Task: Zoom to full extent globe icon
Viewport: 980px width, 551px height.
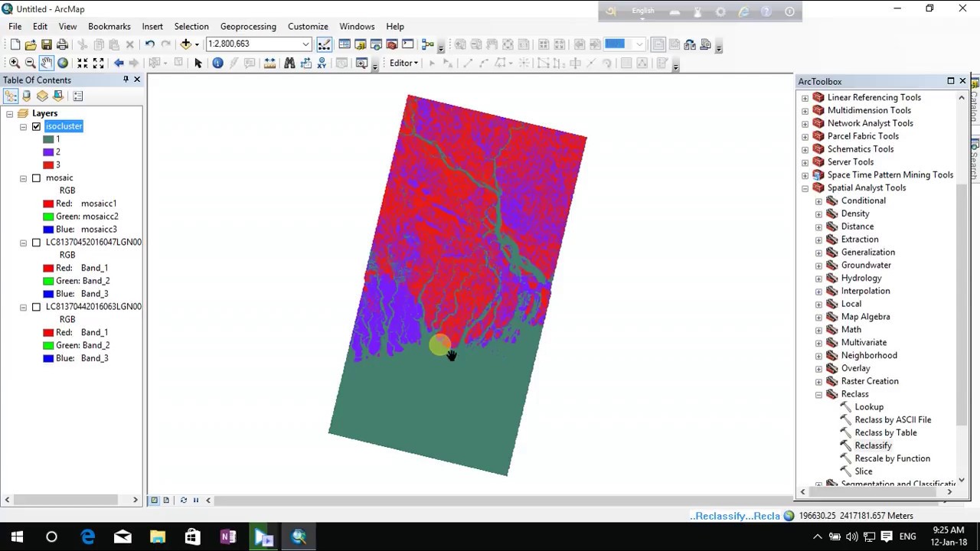Action: 63,63
